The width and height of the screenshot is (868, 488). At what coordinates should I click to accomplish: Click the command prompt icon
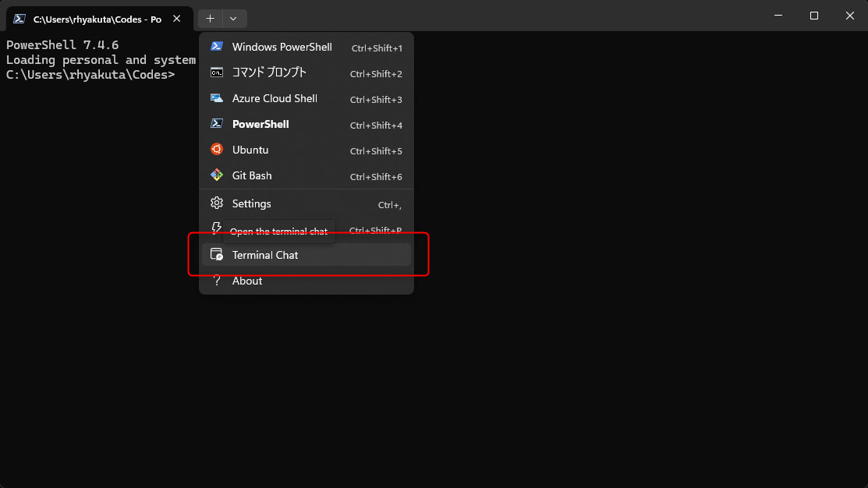(217, 72)
